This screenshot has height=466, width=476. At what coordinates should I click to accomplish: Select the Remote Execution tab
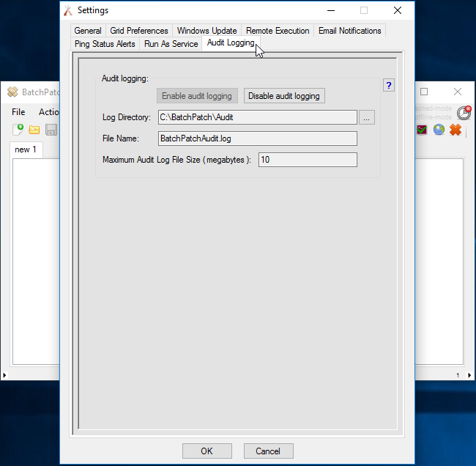click(278, 31)
